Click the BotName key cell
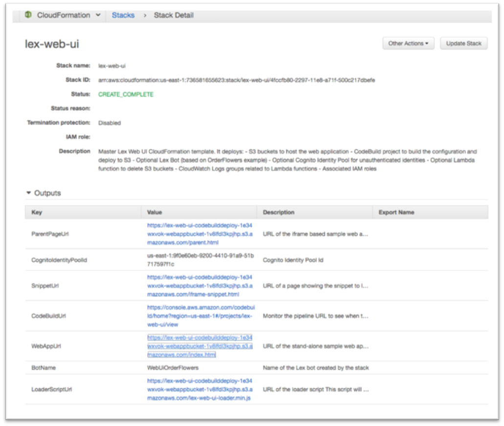The height and width of the screenshot is (426, 504). 44,367
